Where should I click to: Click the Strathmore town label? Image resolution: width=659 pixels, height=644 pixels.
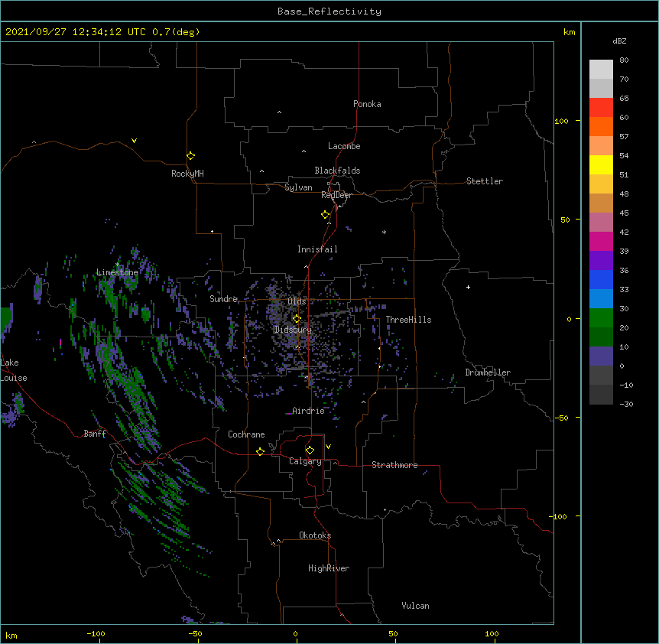[394, 465]
